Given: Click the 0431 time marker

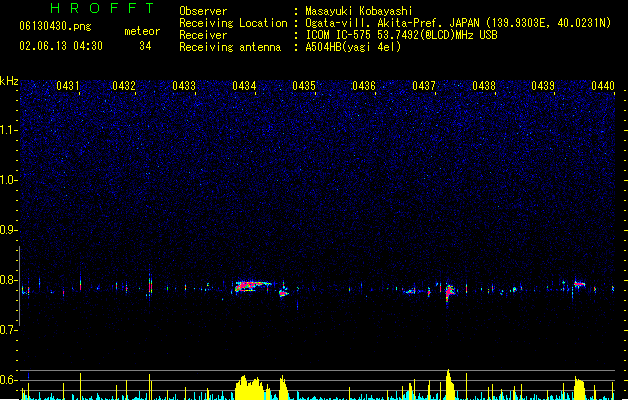Looking at the screenshot, I should 67,86.
